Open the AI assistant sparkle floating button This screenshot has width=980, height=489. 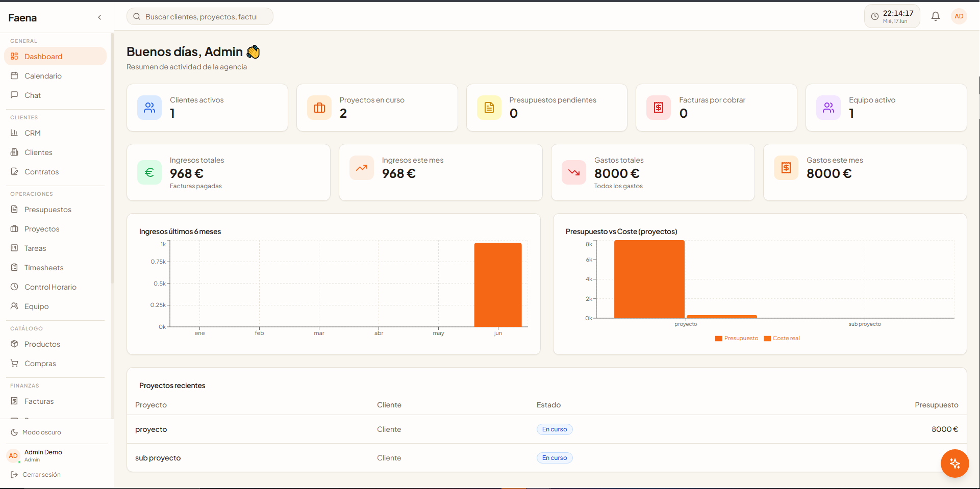[x=955, y=464]
